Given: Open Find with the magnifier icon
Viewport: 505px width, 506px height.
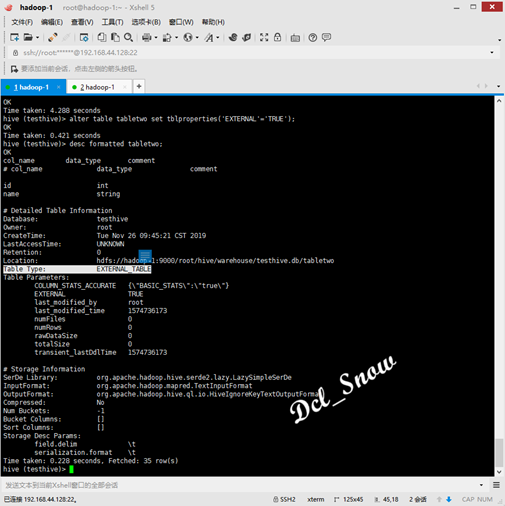Looking at the screenshot, I should point(129,37).
